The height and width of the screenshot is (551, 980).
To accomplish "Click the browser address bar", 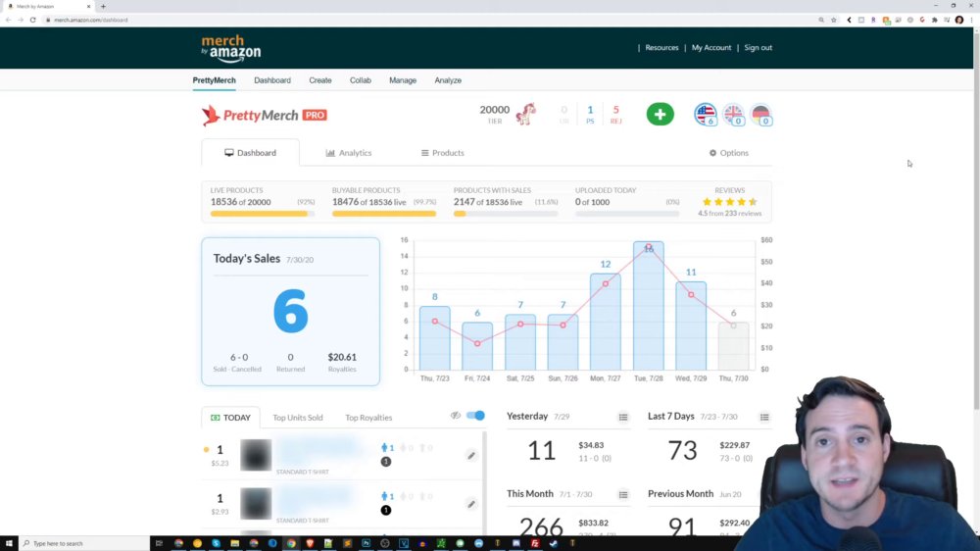I will point(431,20).
